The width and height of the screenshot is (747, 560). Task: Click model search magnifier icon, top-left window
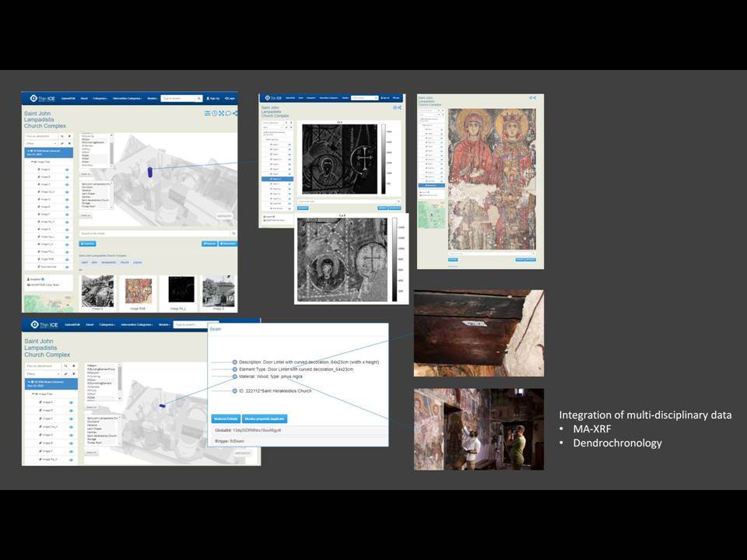click(233, 233)
